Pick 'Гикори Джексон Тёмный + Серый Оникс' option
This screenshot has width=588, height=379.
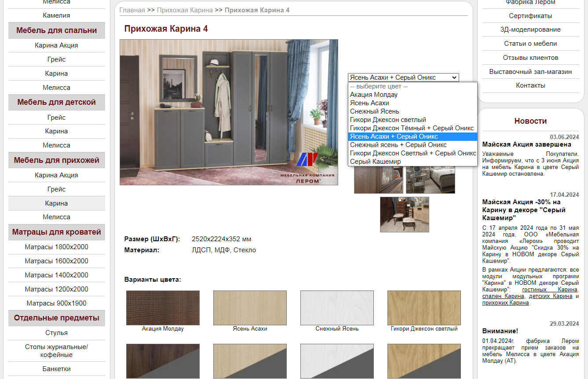(x=413, y=128)
